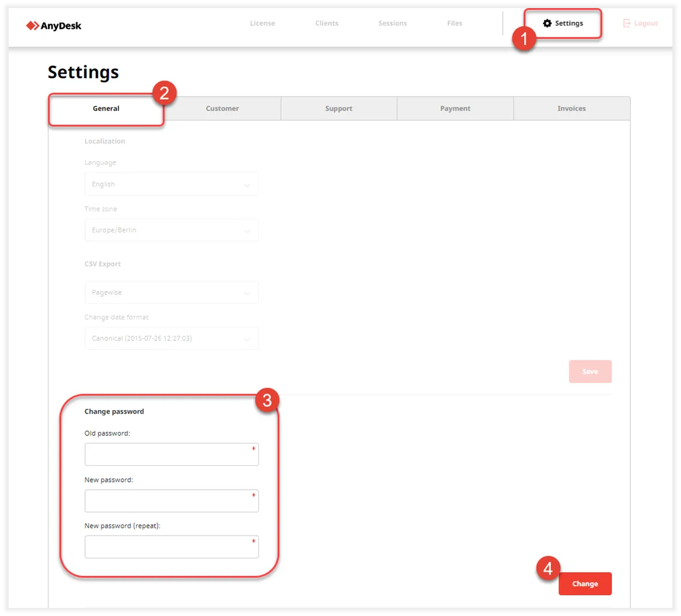The width and height of the screenshot is (681, 616).
Task: Select the Support tab
Action: point(339,109)
